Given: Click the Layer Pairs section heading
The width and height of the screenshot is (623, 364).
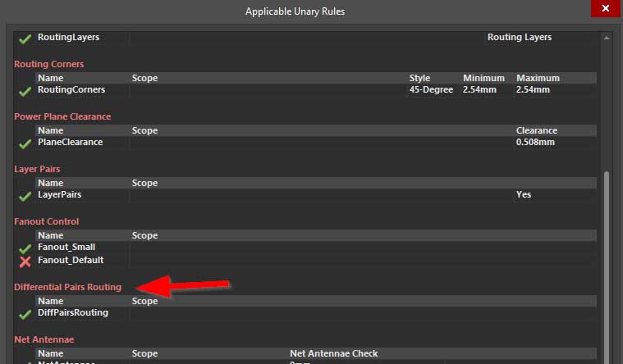Looking at the screenshot, I should [37, 169].
